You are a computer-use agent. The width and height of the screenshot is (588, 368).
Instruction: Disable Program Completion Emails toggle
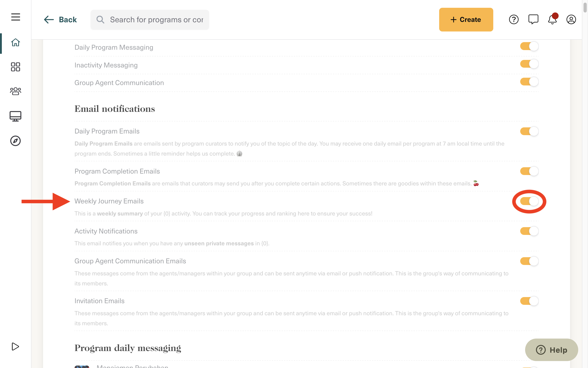click(x=529, y=171)
